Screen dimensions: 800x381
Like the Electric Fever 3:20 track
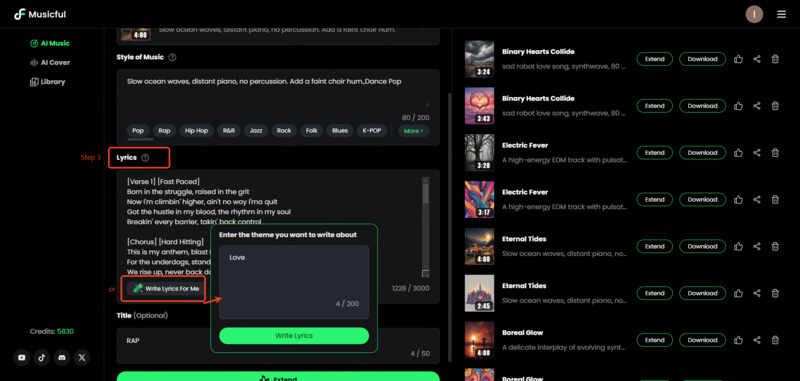click(x=738, y=153)
